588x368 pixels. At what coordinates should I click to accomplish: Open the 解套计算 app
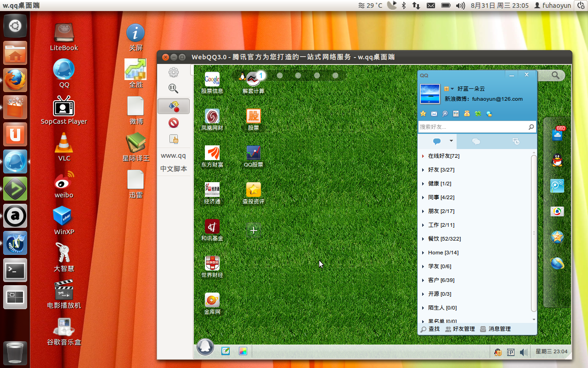tap(254, 79)
